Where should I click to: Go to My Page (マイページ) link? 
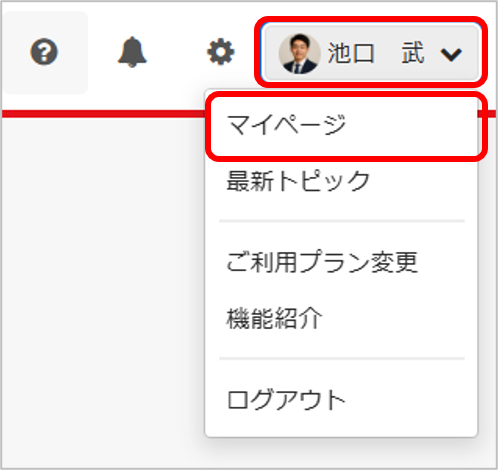tap(286, 125)
